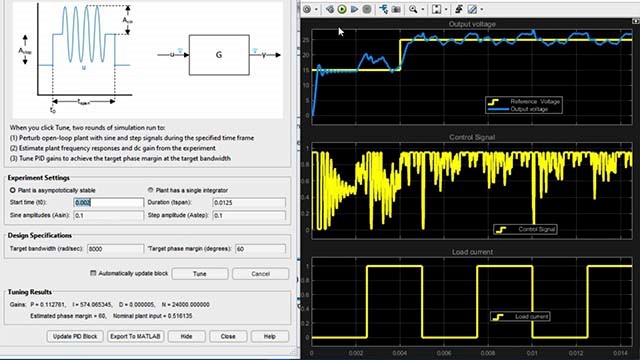Click the Export To MATLAB button
The image size is (640, 360).
(136, 336)
